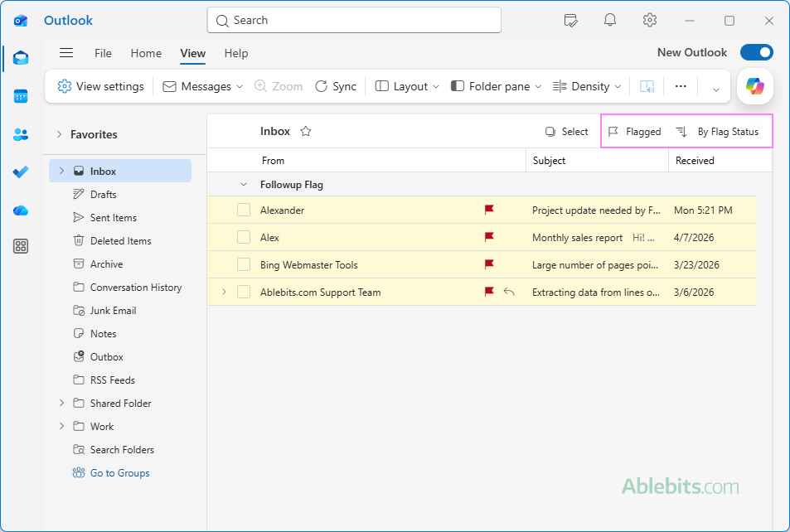Screen dimensions: 790x532
Task: Open the OneDrive cloud icon
Action: 21,210
